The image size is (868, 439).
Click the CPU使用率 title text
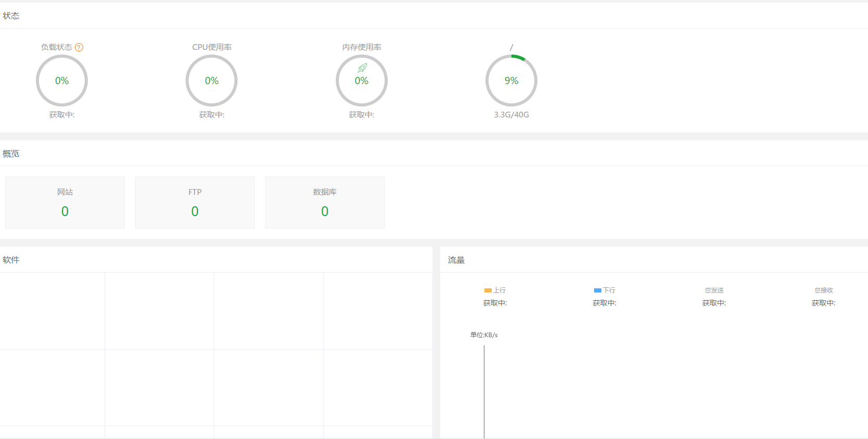(212, 47)
